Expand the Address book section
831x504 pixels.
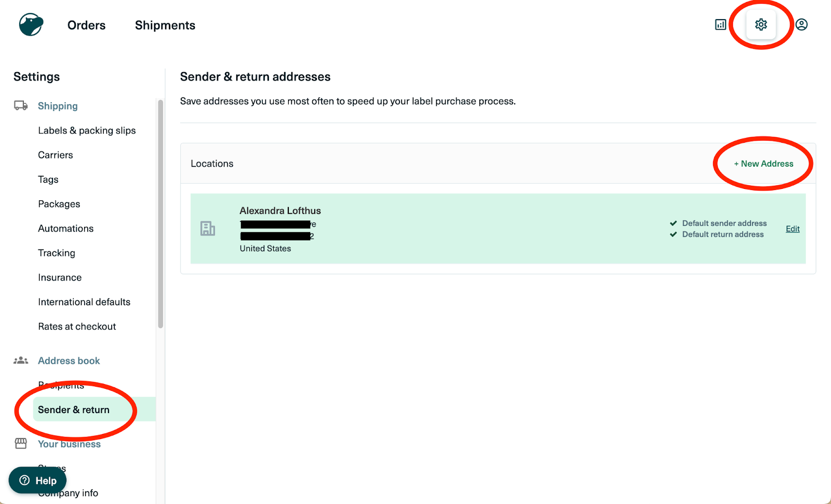click(69, 361)
